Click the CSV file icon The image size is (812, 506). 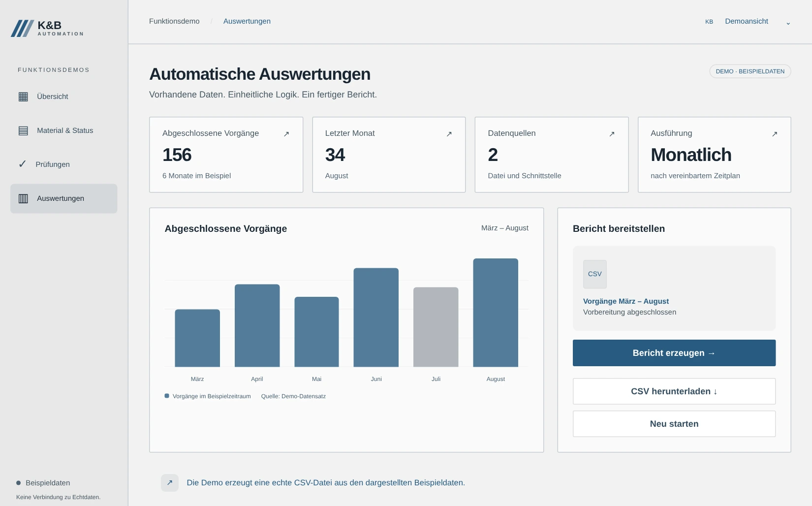coord(594,274)
